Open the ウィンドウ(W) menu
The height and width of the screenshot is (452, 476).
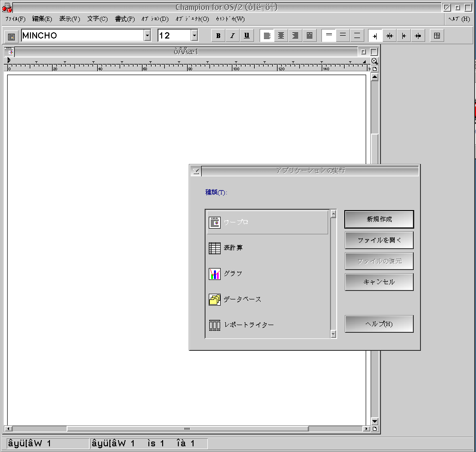point(230,19)
